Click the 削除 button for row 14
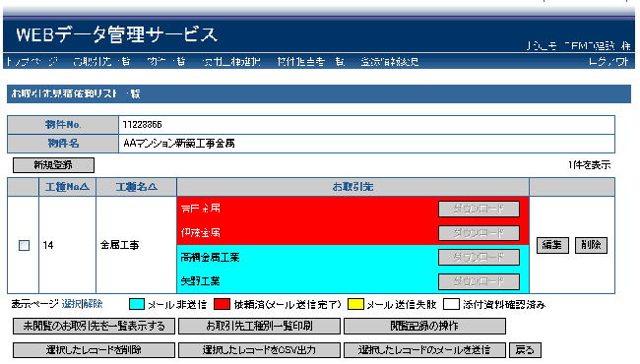The image size is (640, 364). 591,245
